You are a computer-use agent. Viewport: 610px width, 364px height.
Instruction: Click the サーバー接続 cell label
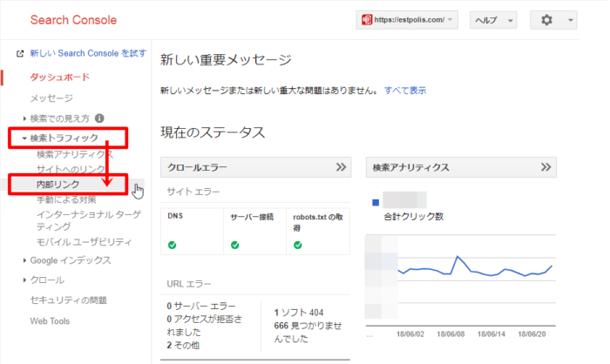[x=252, y=217]
